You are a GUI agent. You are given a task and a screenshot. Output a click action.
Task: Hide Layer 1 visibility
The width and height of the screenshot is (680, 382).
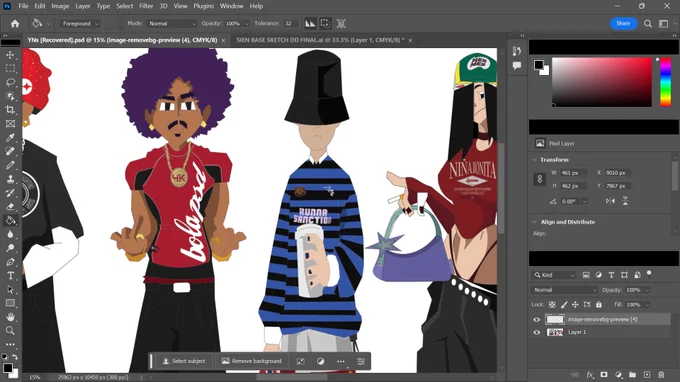(537, 332)
